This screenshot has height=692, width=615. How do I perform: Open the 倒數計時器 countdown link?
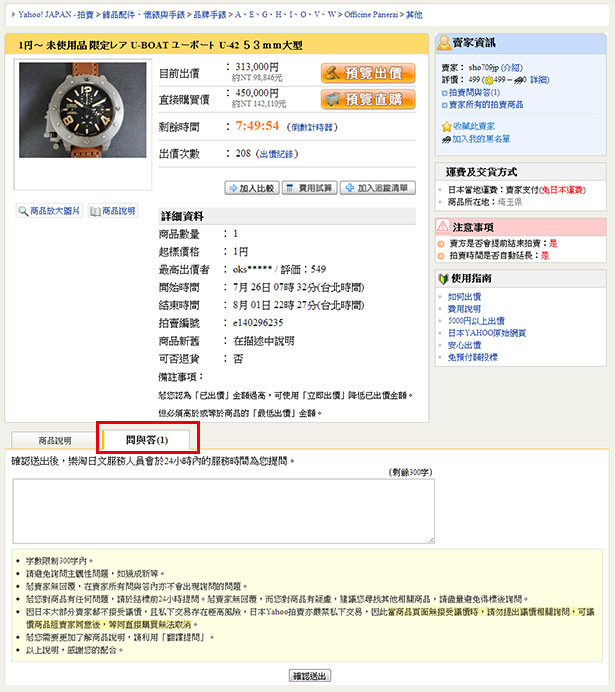[x=312, y=127]
